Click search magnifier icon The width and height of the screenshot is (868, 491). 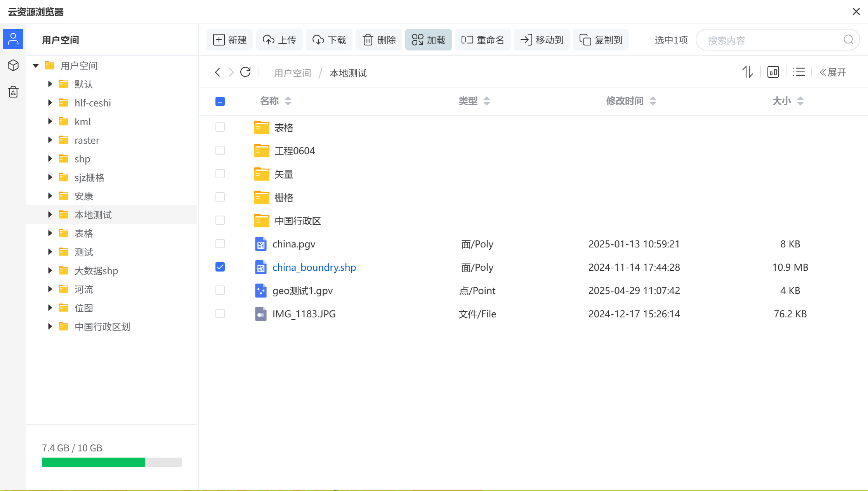pos(848,40)
